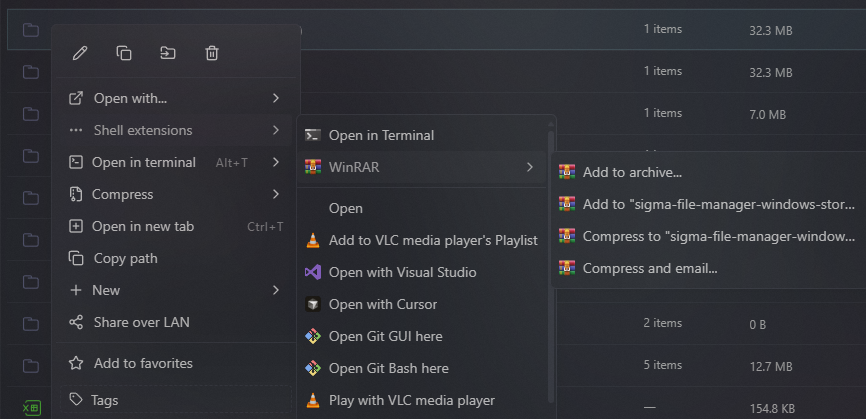Click the folder icon in the 7.0 MB row
The height and width of the screenshot is (419, 866).
point(30,114)
